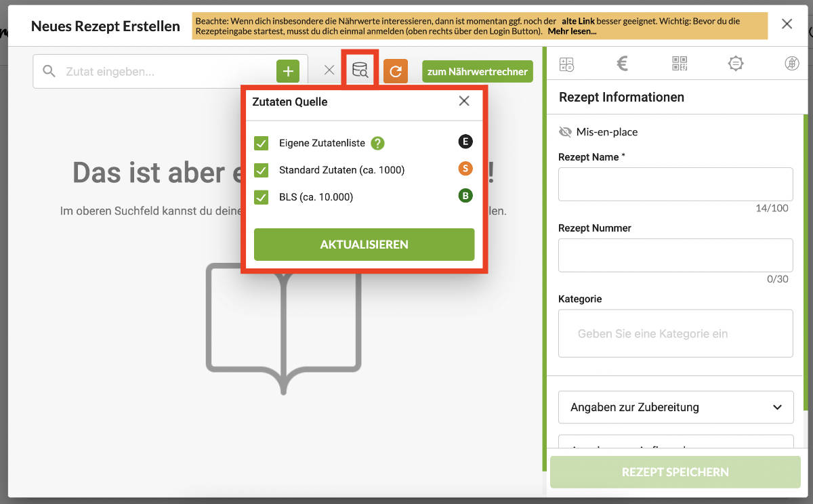The image size is (813, 504).
Task: Click the Mehr lesen link
Action: pos(572,31)
